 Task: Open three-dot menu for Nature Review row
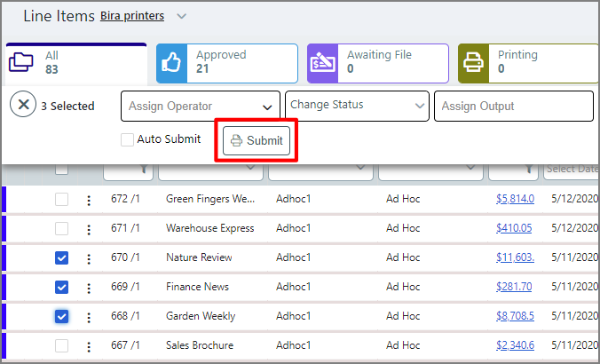pyautogui.click(x=88, y=258)
